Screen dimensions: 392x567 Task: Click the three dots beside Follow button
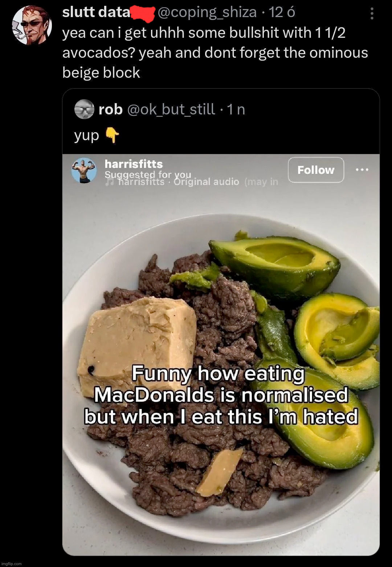pos(362,170)
